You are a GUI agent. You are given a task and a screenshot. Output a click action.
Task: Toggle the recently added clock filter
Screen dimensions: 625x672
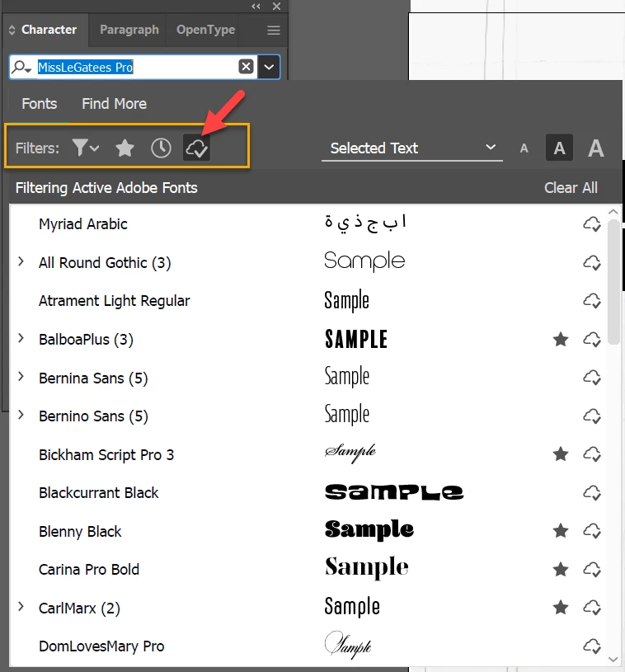click(x=161, y=148)
